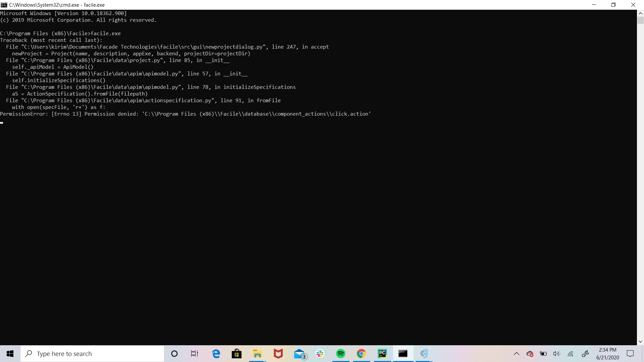
Task: Launch Spotify from the taskbar
Action: (x=340, y=354)
